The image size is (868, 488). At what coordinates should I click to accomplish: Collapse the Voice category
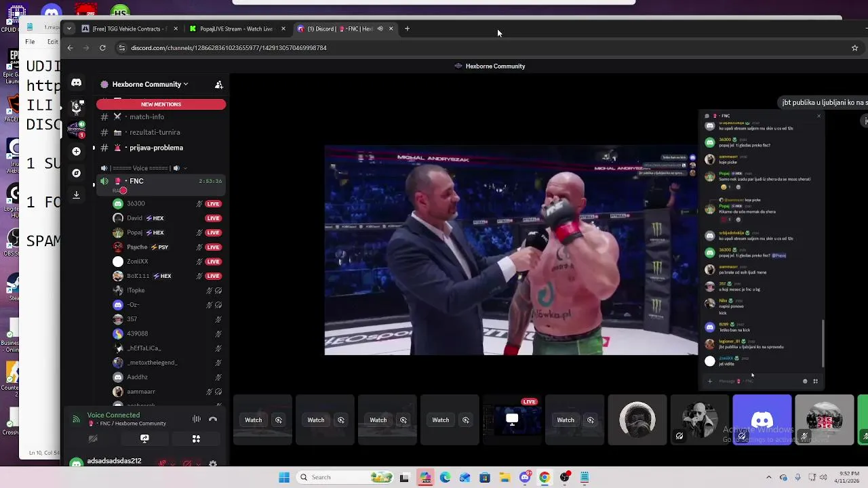pos(142,168)
